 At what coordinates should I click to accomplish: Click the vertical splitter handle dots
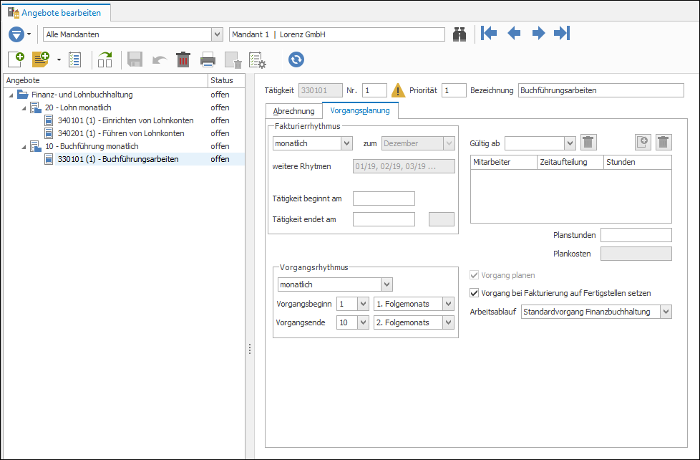pyautogui.click(x=250, y=349)
